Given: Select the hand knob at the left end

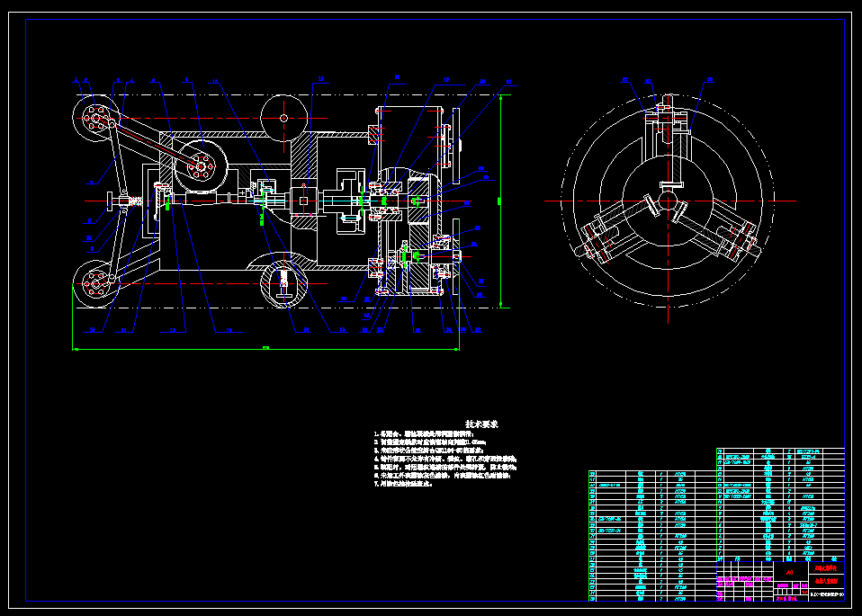Looking at the screenshot, I should click(110, 201).
